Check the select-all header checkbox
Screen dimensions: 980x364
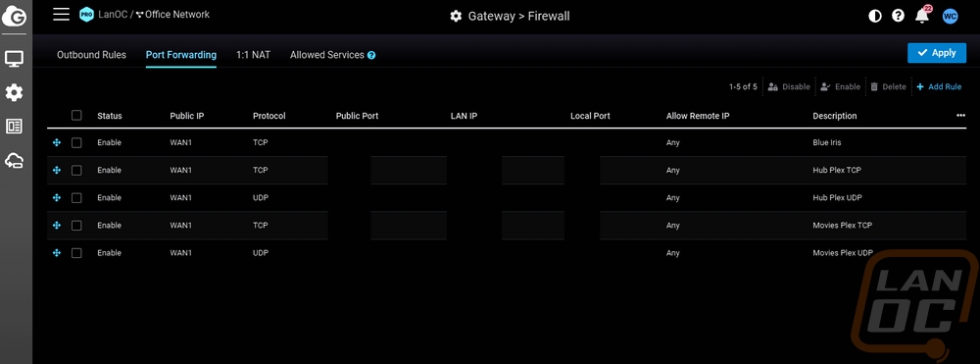click(x=76, y=115)
